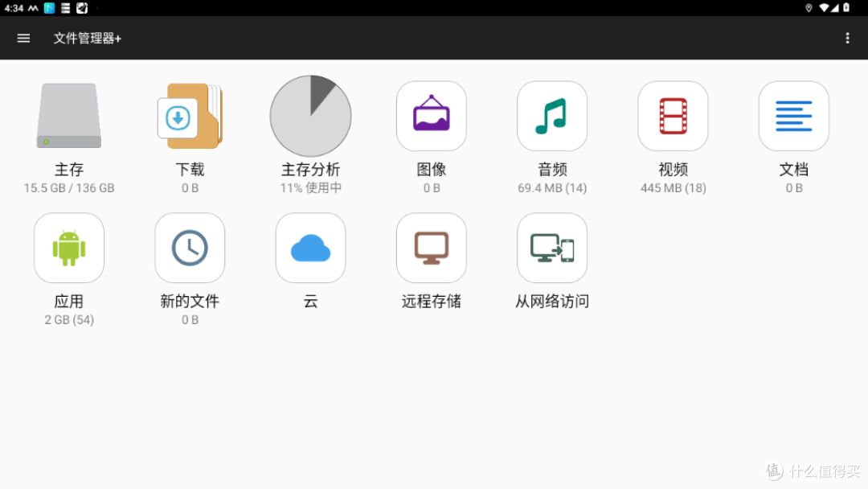The height and width of the screenshot is (489, 868).
Task: Click the 远程存储 label
Action: click(432, 301)
